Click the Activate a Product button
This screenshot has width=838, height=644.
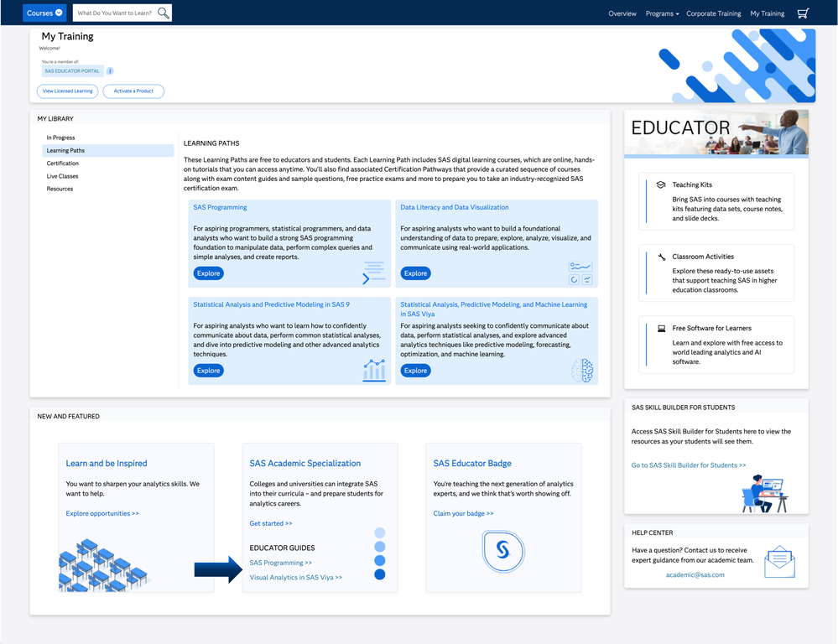click(x=133, y=91)
